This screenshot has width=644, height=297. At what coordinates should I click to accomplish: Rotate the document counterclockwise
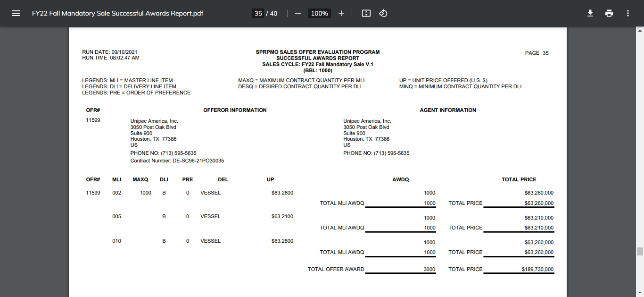click(x=383, y=13)
